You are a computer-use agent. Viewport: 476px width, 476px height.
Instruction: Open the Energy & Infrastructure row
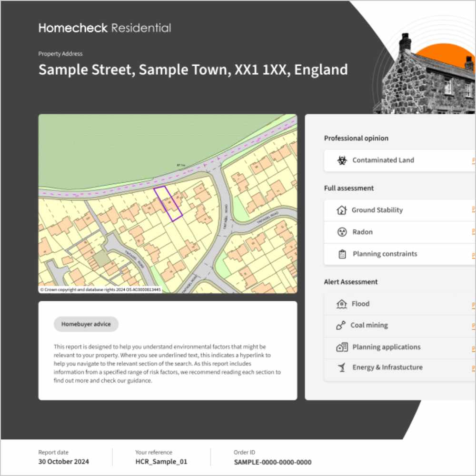[x=400, y=369]
